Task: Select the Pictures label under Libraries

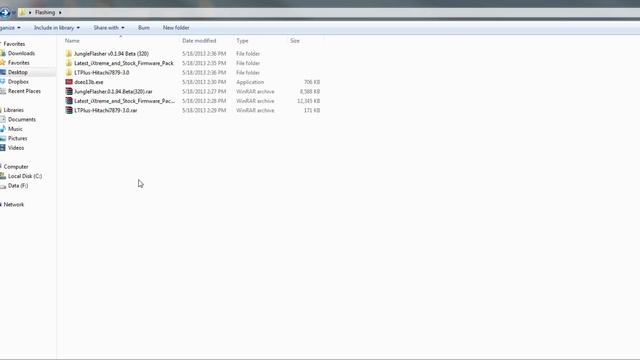Action: [18, 138]
